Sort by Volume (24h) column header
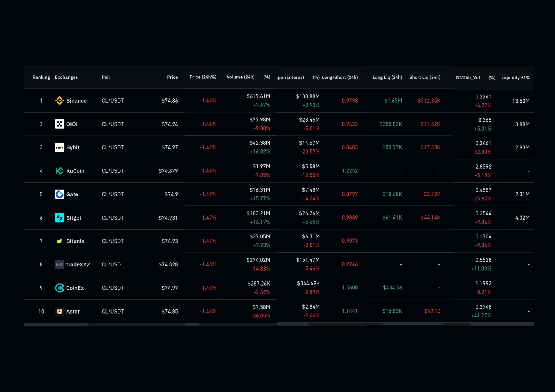 [x=240, y=77]
